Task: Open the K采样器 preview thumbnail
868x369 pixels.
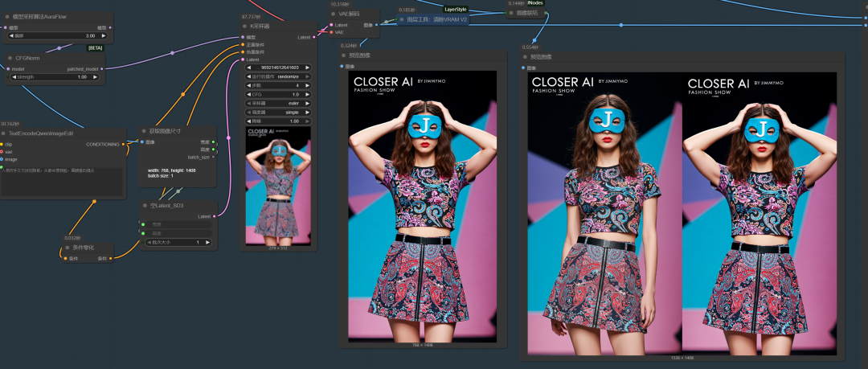Action: click(x=278, y=186)
